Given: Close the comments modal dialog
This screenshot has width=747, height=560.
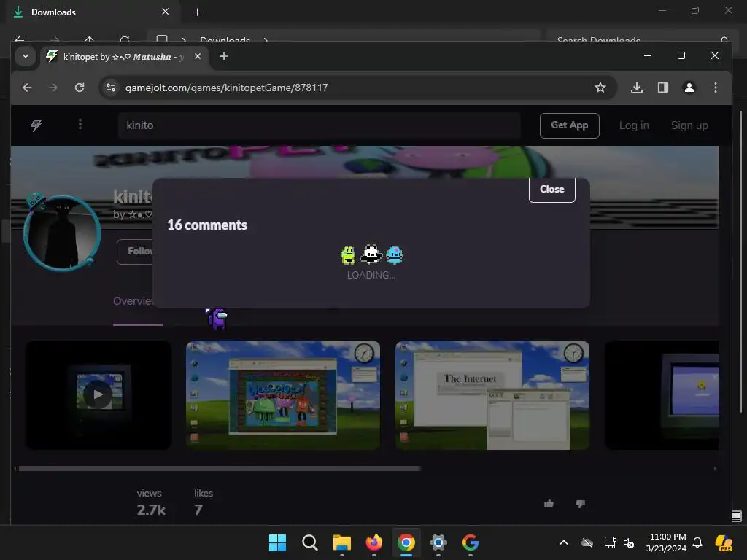Looking at the screenshot, I should pos(551,190).
